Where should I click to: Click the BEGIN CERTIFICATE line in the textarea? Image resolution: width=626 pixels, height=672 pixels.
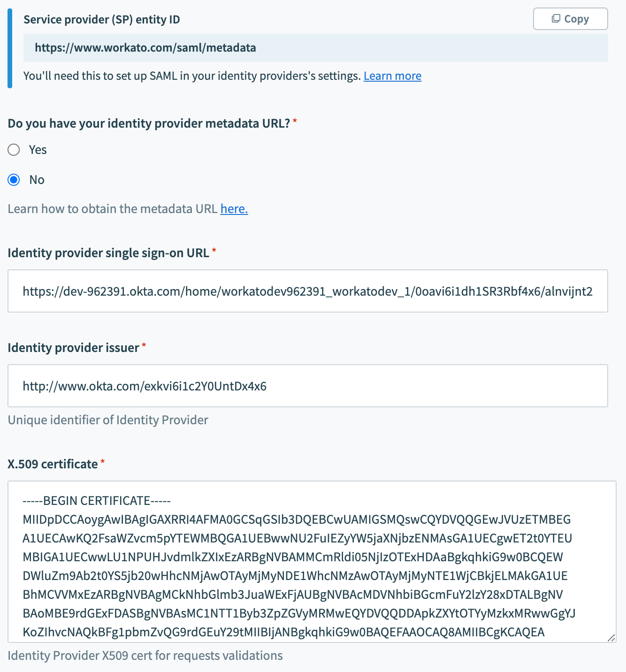click(x=97, y=501)
